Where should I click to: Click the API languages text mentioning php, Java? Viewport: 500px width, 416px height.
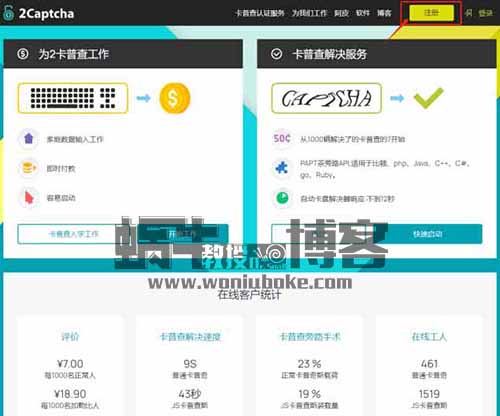click(x=385, y=169)
